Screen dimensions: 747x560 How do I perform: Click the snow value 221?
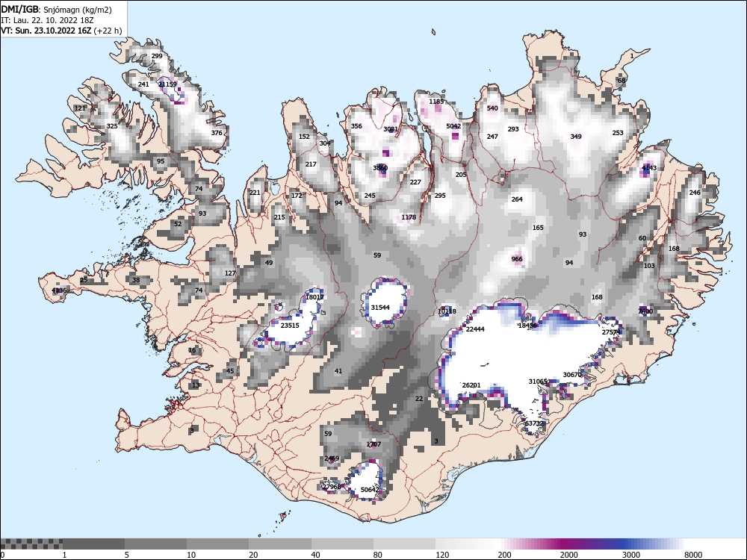[x=255, y=193]
